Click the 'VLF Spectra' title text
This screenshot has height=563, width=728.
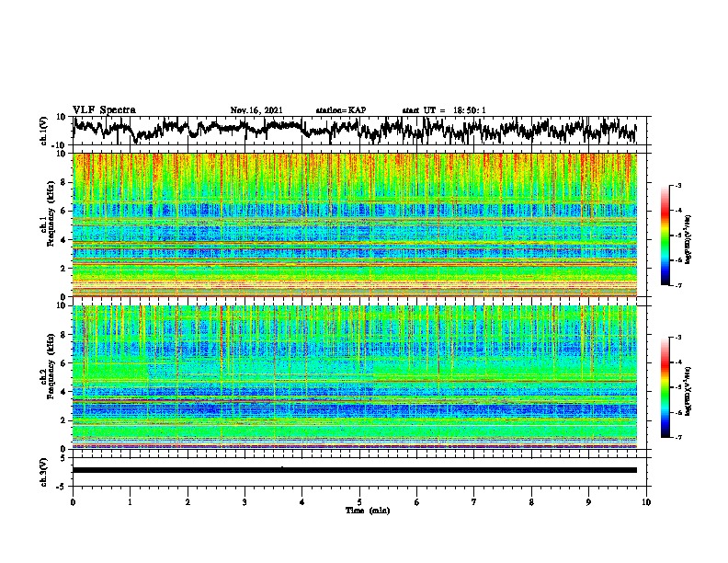104,110
